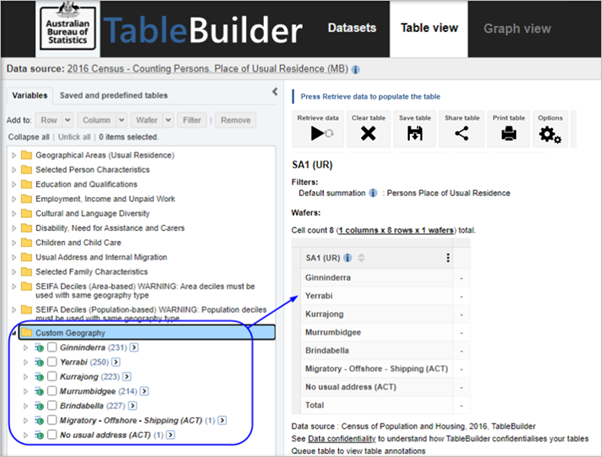Image resolution: width=602 pixels, height=457 pixels.
Task: Expand the Ginninderra tree node triangle
Action: (x=26, y=348)
